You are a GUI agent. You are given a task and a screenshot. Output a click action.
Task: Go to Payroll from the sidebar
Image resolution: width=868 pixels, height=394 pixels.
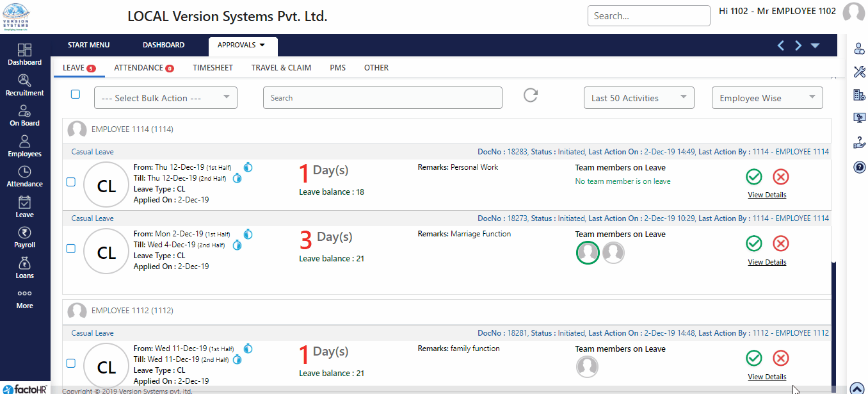(x=24, y=237)
